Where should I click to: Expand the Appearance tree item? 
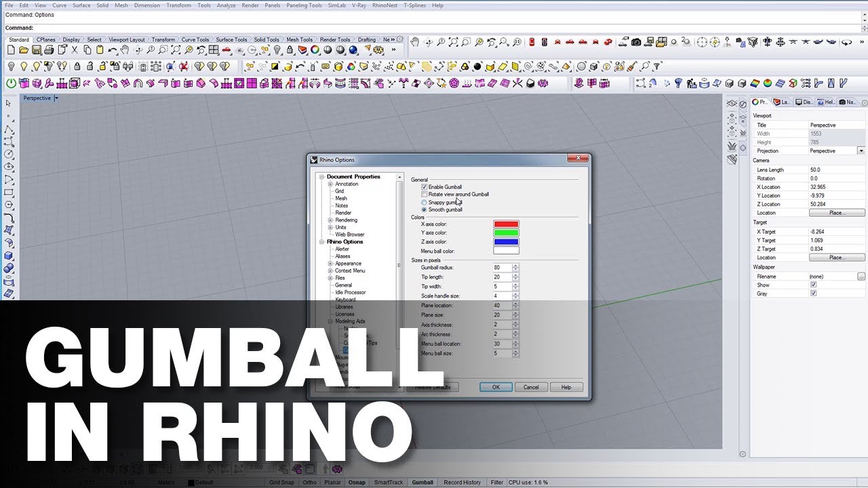330,264
